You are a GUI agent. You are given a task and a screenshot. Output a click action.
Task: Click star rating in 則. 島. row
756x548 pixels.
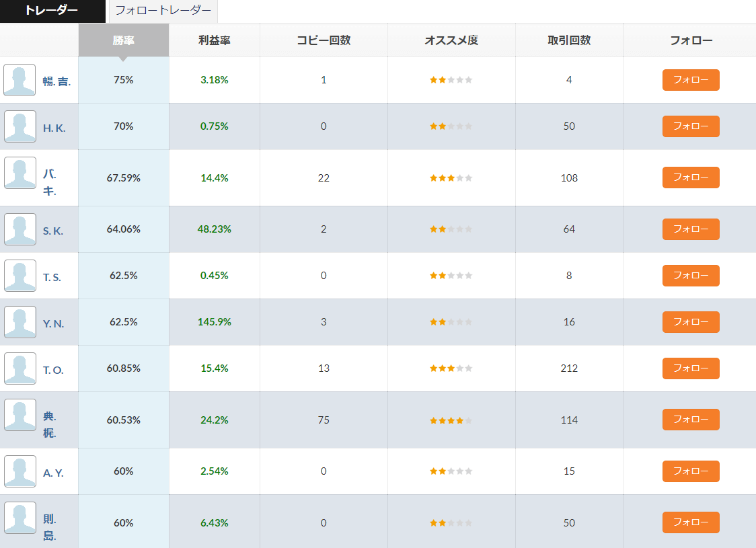click(x=451, y=523)
